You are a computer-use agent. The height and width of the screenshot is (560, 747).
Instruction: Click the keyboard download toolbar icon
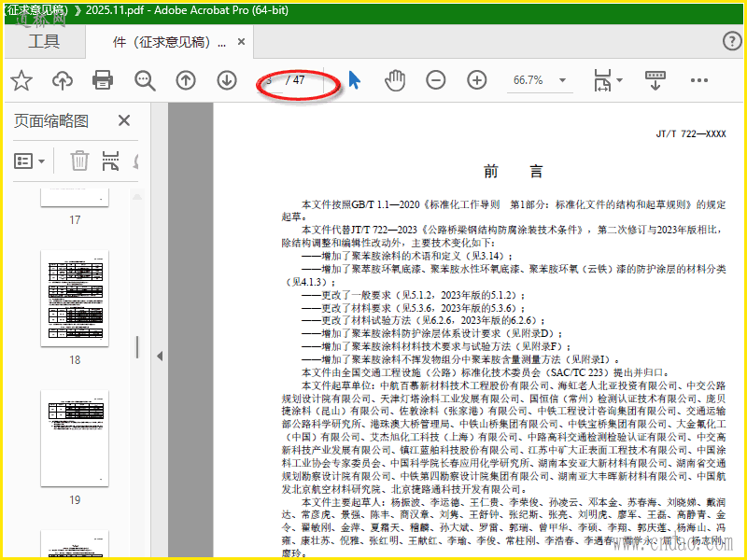coord(655,80)
